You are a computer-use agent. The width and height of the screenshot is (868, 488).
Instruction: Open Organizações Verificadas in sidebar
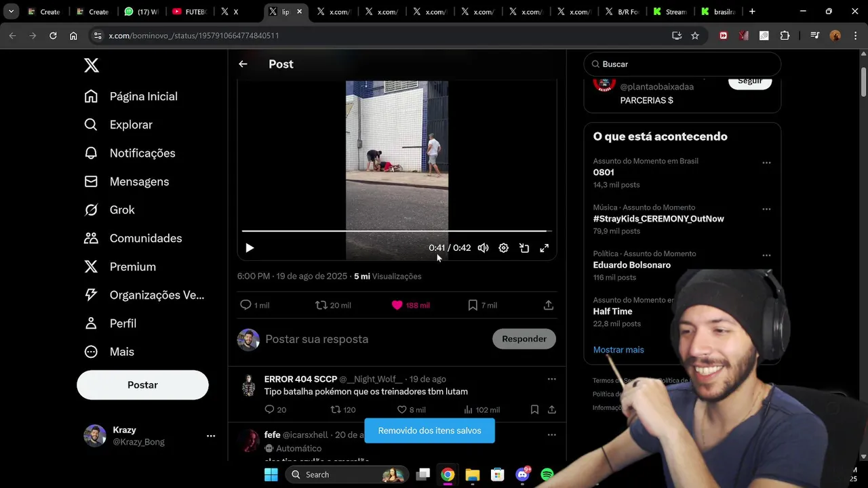(x=144, y=296)
